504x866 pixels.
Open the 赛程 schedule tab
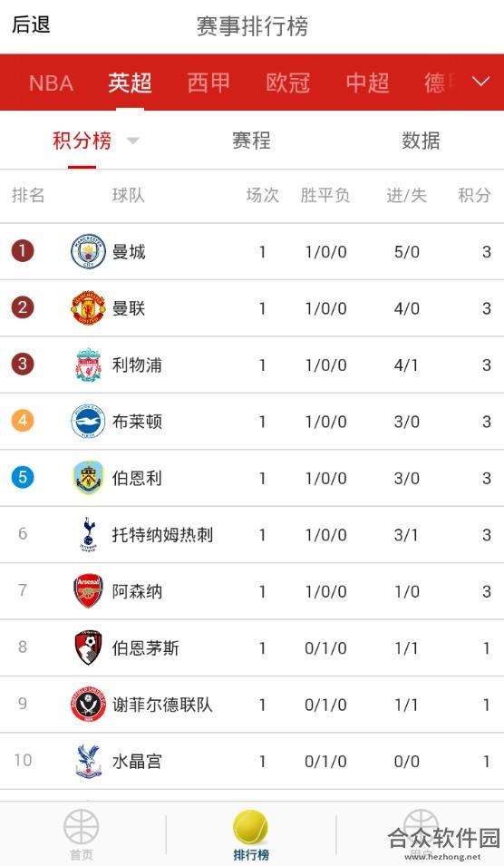(x=252, y=141)
